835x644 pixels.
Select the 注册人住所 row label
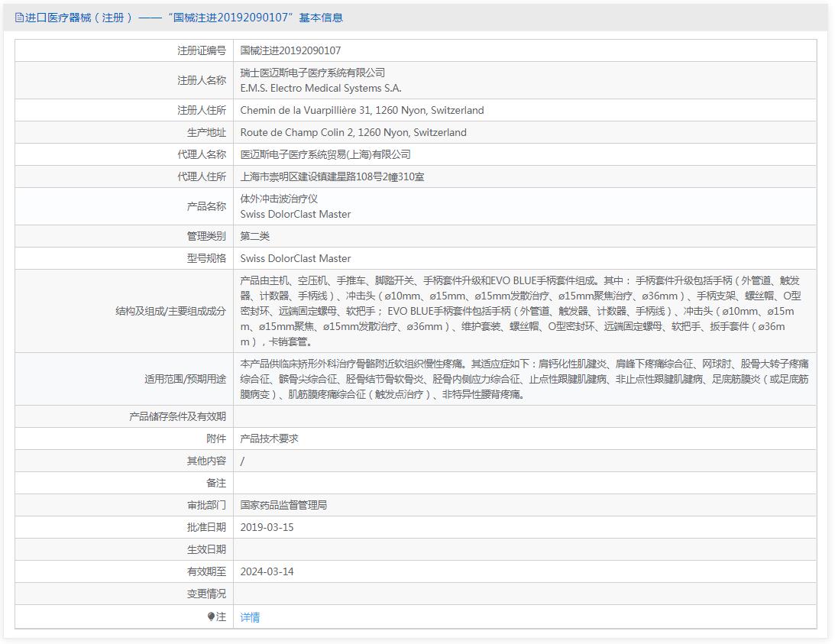pyautogui.click(x=201, y=110)
